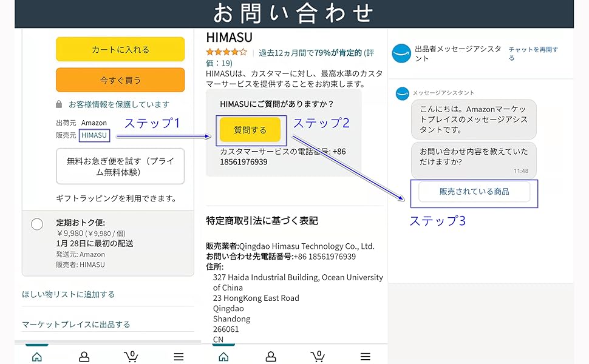Click お問い合わせ先電話番号 +86 18561976939 line
This screenshot has width=589, height=364.
tap(281, 257)
